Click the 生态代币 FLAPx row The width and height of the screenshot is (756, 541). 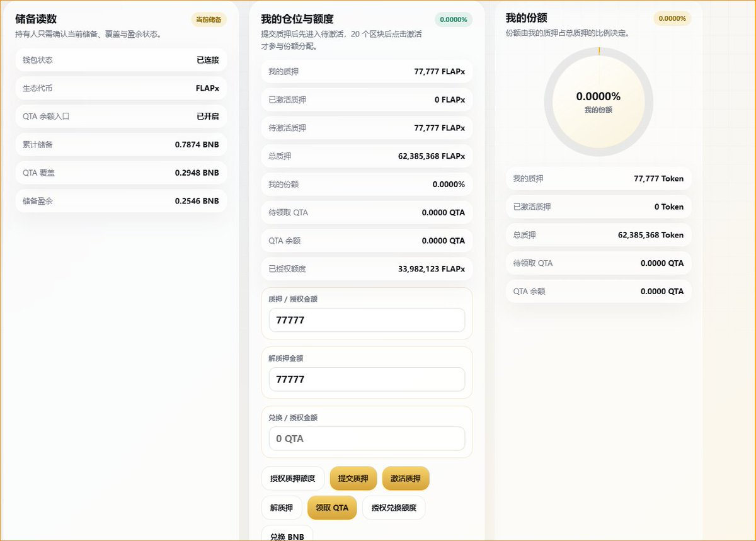pos(121,88)
